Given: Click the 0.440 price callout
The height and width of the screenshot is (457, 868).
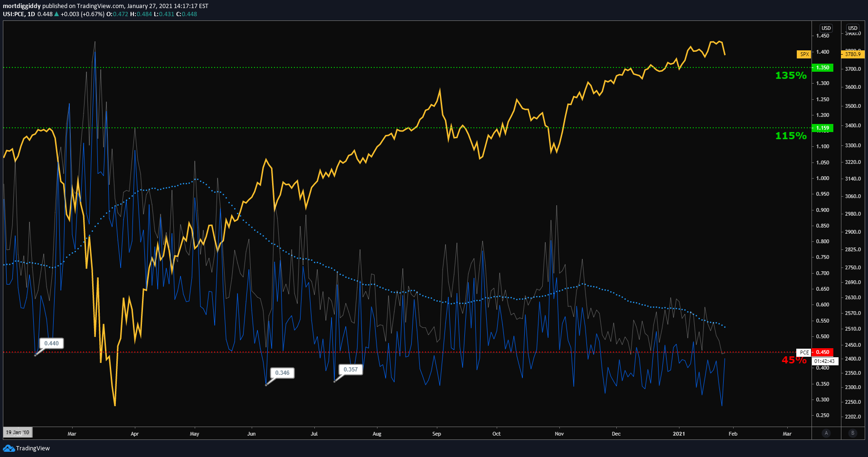Looking at the screenshot, I should click(x=52, y=343).
